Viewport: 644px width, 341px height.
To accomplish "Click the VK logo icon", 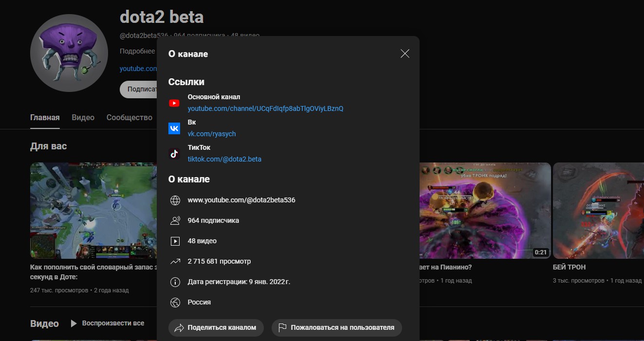I will coord(174,128).
